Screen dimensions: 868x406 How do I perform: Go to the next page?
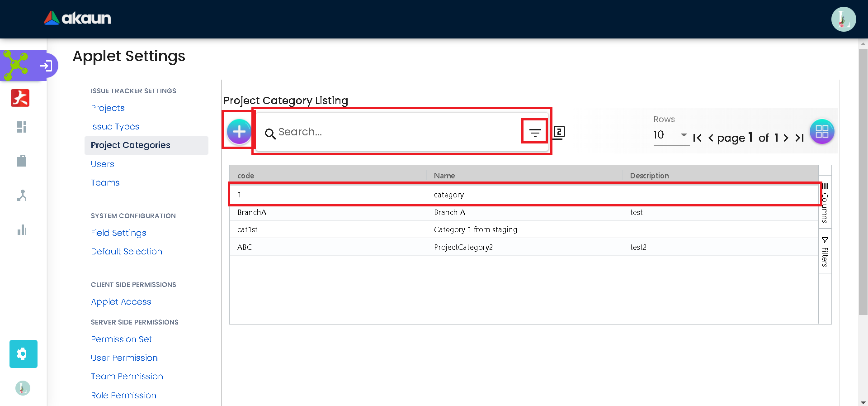coord(786,138)
